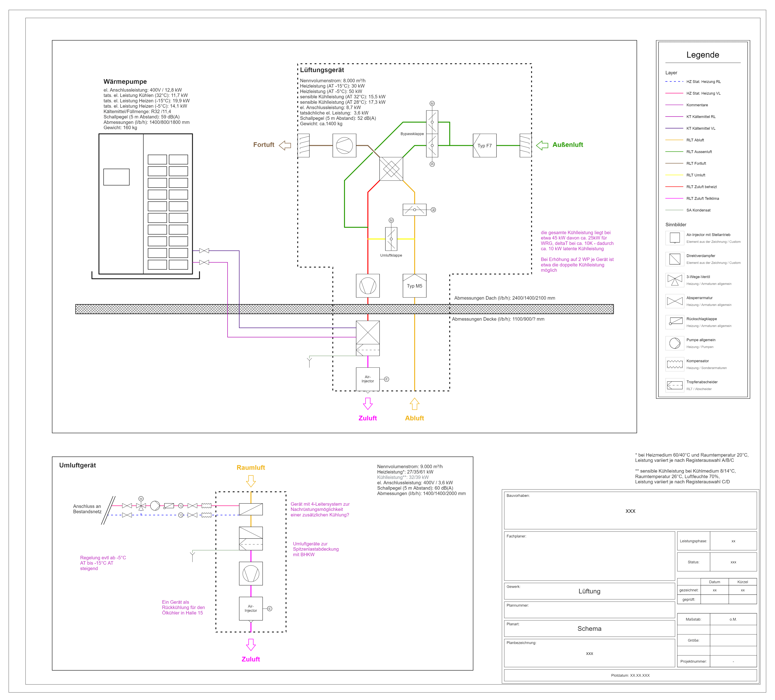Viewport: 775px width, 700px height.
Task: Select the Typ M5 filter symbol
Action: pos(414,286)
